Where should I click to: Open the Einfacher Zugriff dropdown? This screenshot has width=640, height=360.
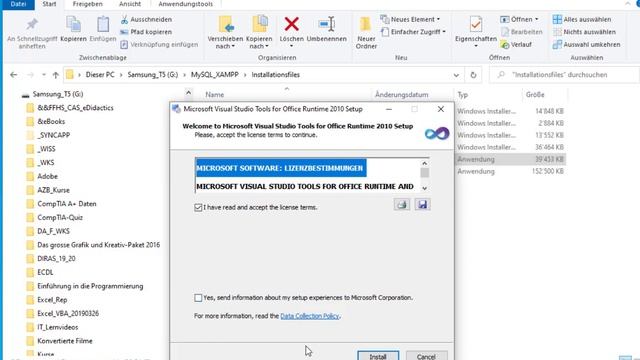point(413,32)
